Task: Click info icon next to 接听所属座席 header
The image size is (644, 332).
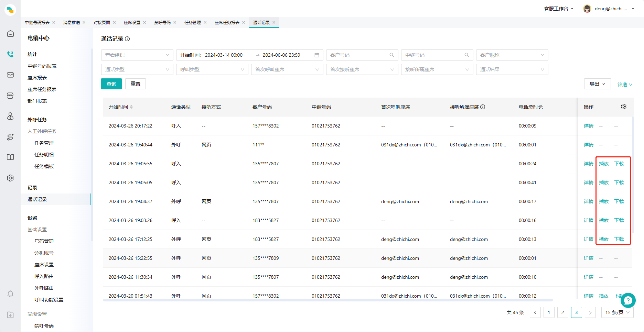Action: click(x=483, y=107)
